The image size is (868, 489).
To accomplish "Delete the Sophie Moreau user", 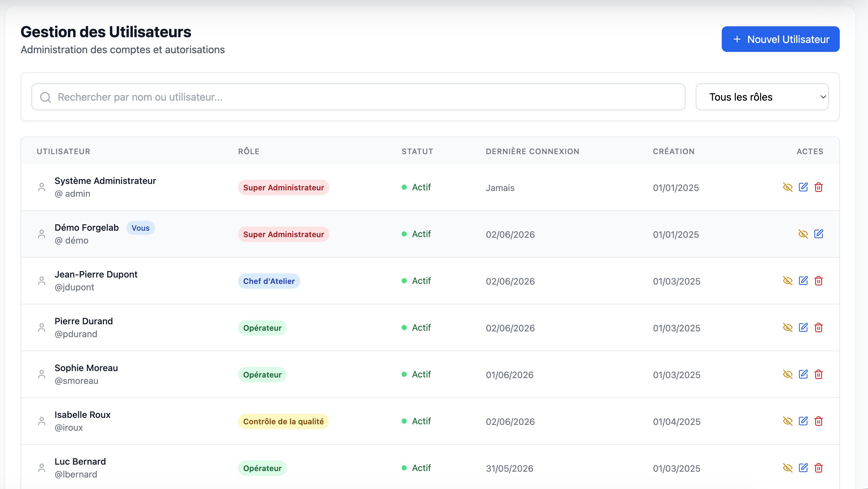I will coord(819,374).
